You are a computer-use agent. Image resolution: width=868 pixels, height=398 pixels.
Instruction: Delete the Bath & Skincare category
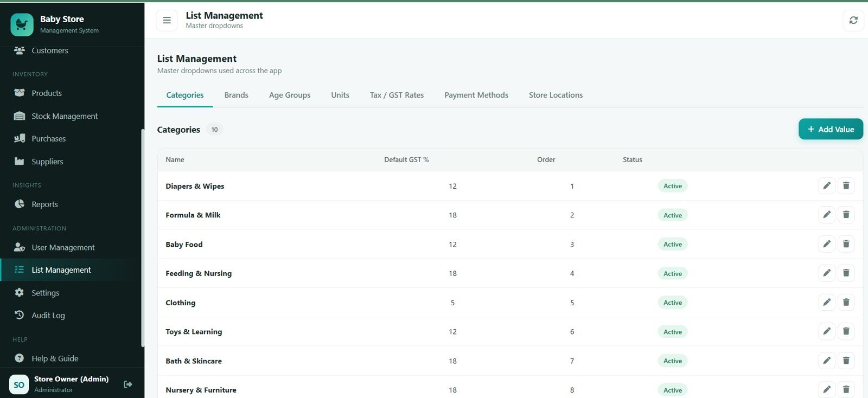846,361
